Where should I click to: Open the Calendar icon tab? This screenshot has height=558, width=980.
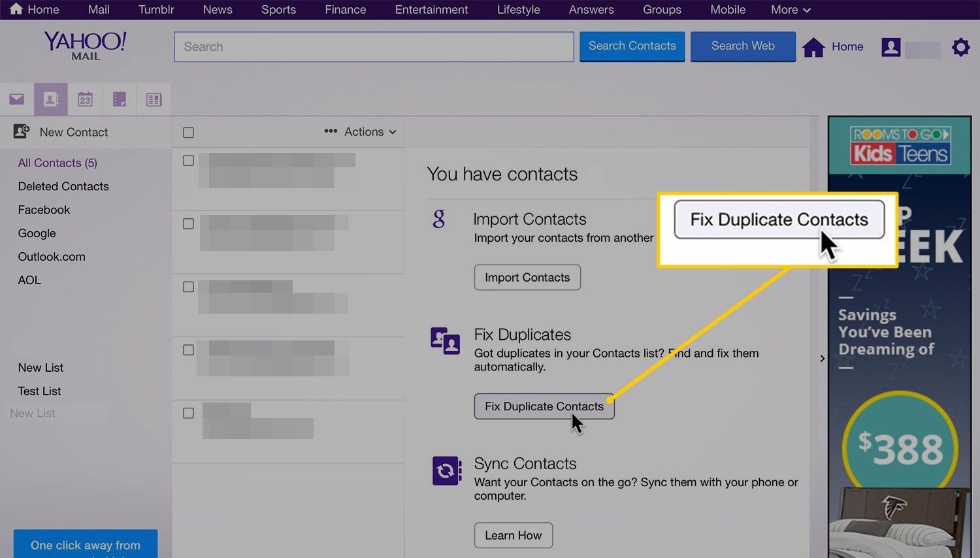[85, 99]
